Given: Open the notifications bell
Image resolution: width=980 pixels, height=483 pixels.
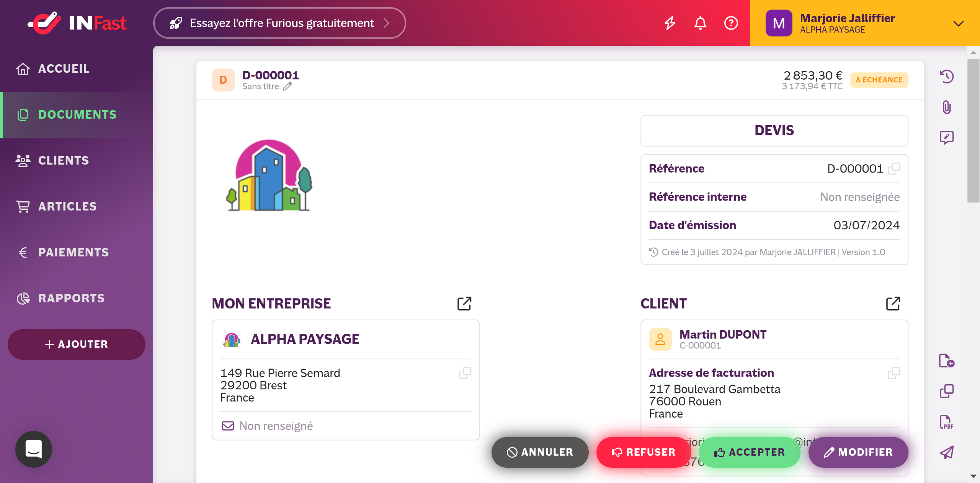Looking at the screenshot, I should click(700, 23).
